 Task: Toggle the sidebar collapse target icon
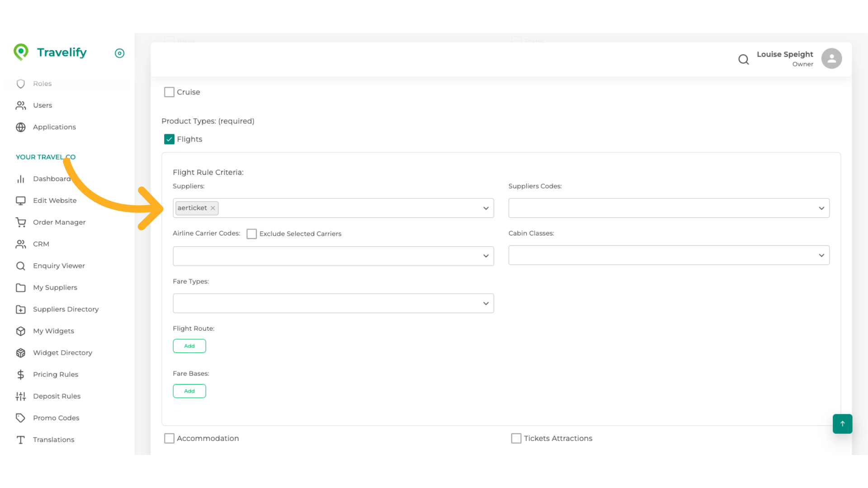tap(119, 53)
